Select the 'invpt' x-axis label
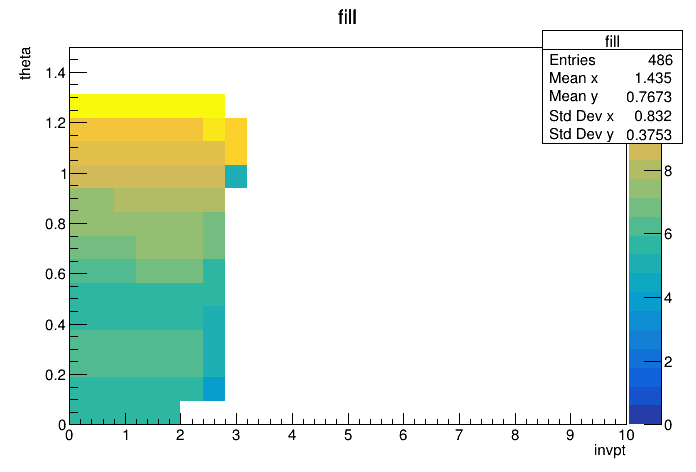Viewport: 696px width, 472px height. 609,450
